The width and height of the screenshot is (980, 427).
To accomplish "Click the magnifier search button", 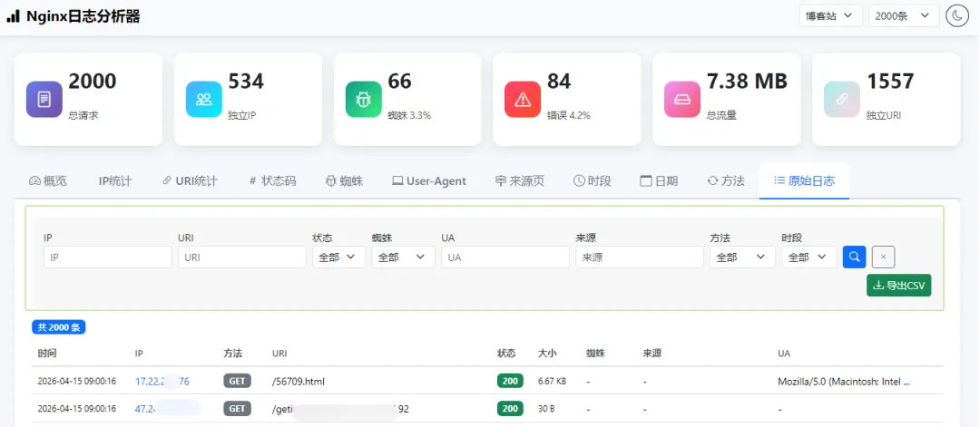I will point(855,257).
